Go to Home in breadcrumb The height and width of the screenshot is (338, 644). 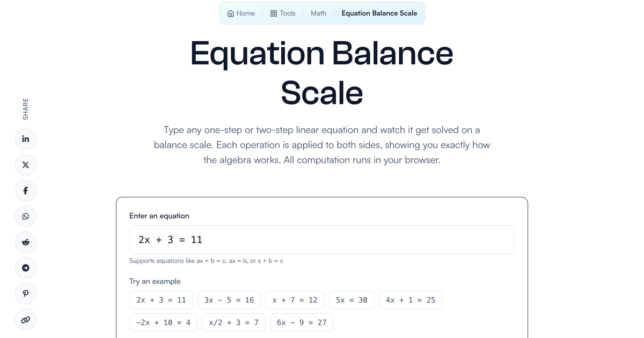(x=241, y=13)
